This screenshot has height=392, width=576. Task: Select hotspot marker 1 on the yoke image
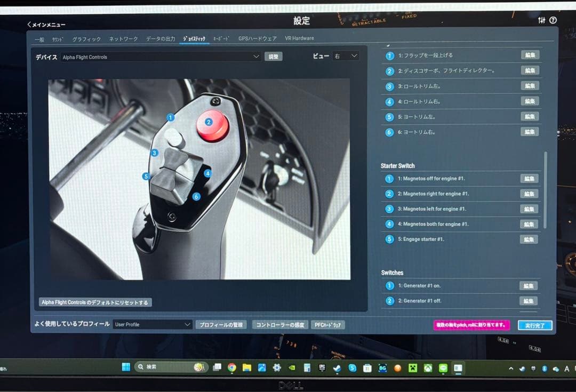(x=171, y=117)
